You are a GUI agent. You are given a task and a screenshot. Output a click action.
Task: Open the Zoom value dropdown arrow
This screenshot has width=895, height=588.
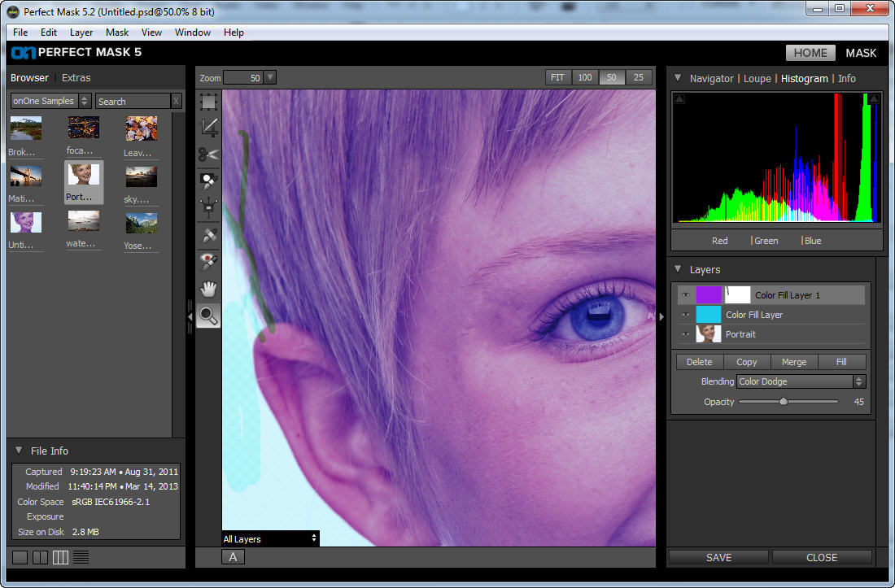271,77
